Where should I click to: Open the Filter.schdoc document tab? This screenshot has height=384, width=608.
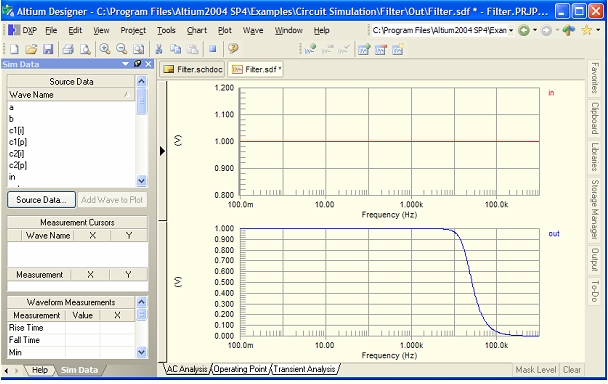click(193, 69)
